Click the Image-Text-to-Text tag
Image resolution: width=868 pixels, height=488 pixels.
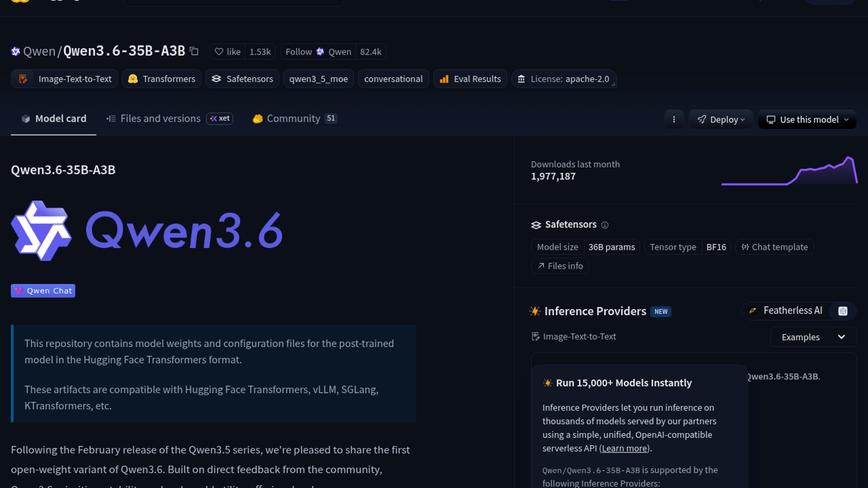64,79
